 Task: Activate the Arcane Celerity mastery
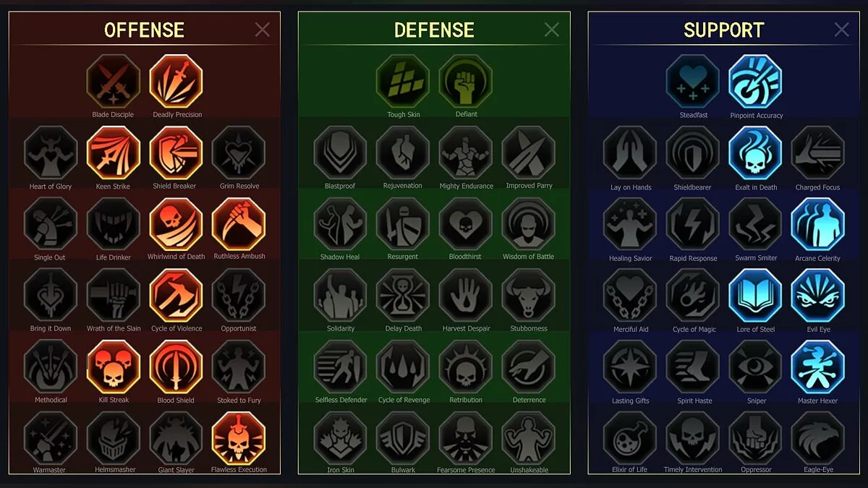coord(818,224)
